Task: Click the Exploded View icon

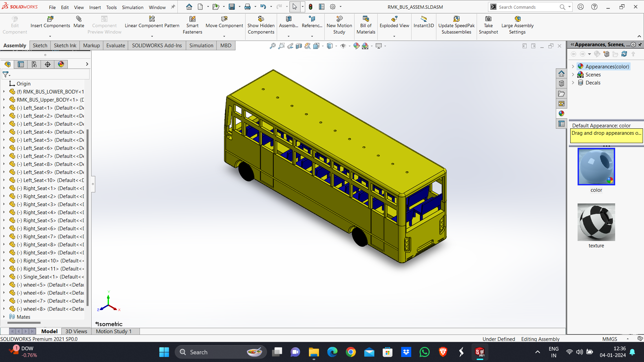Action: (x=394, y=19)
